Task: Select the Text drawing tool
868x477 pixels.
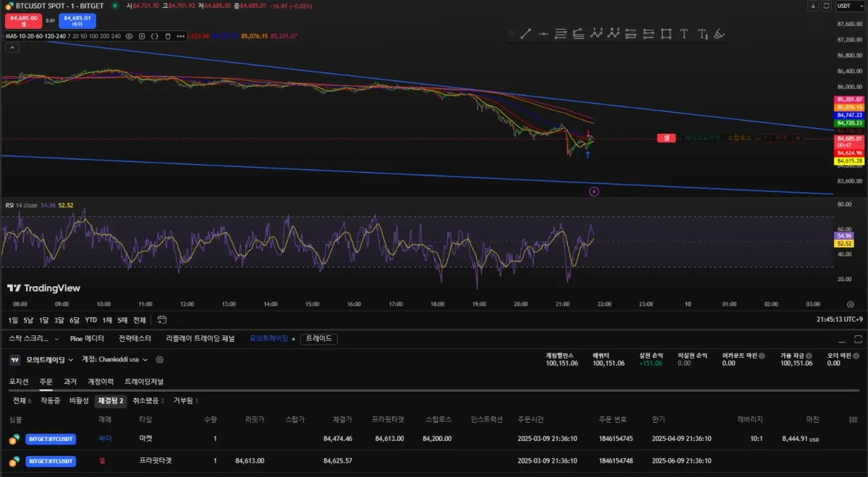Action: (684, 33)
